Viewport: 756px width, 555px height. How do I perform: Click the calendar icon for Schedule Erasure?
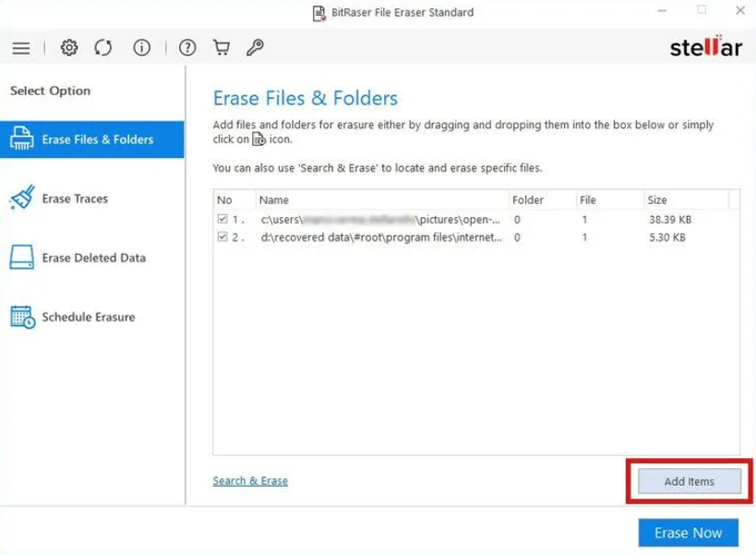[x=23, y=317]
